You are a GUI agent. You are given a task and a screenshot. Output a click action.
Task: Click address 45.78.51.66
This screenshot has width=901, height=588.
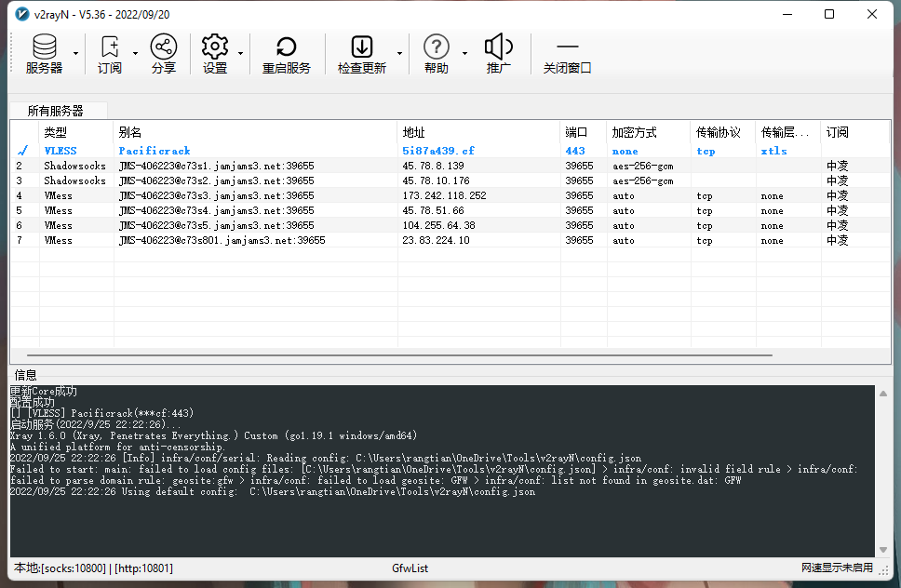click(x=433, y=211)
